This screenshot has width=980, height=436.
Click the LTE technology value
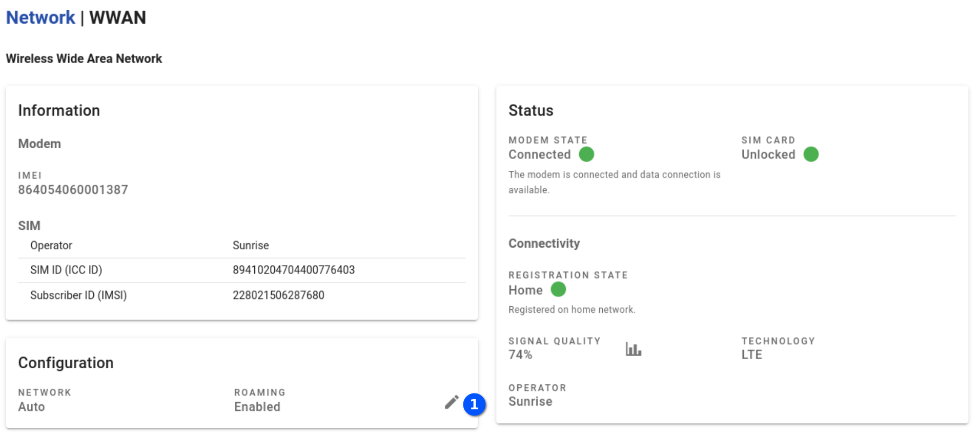coord(751,354)
